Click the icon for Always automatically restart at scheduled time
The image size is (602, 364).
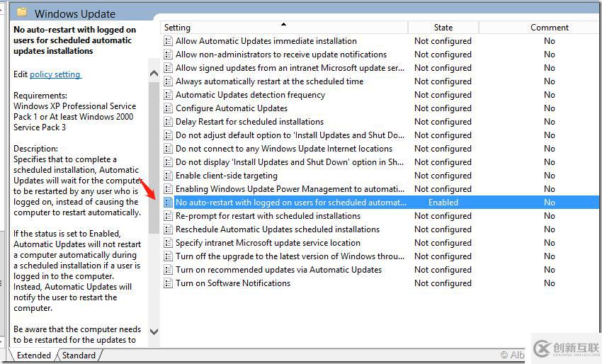(x=168, y=81)
